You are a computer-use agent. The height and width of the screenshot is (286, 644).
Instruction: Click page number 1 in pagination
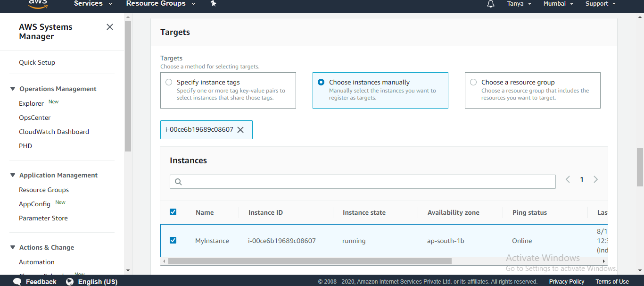pyautogui.click(x=582, y=179)
